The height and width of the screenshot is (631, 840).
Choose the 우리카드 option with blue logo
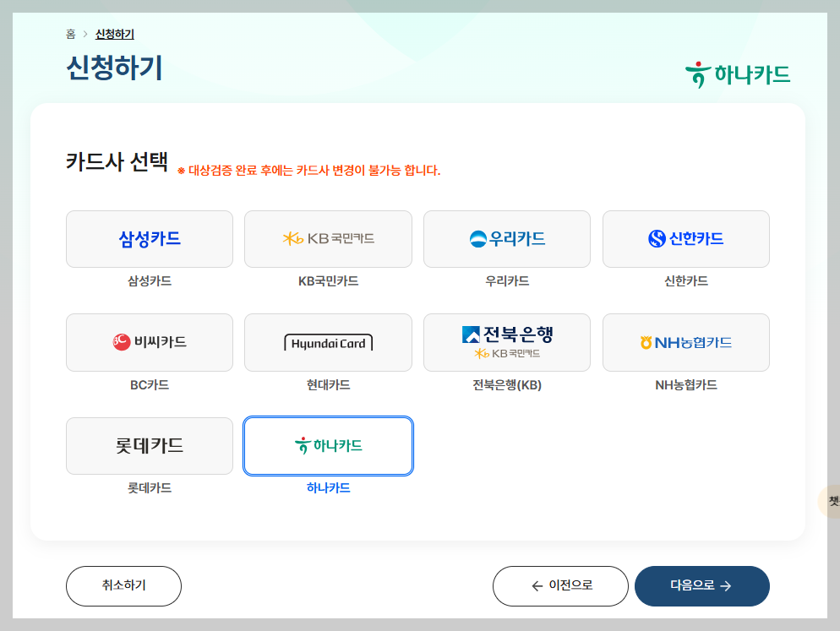coord(507,238)
